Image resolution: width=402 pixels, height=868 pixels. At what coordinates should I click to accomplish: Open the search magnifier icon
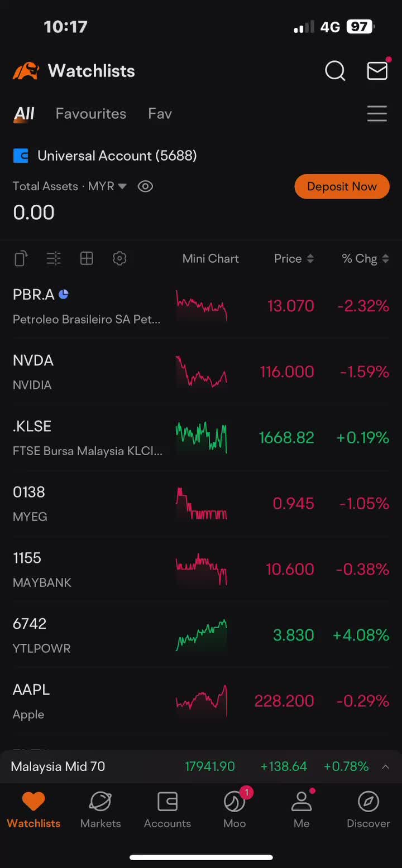(x=335, y=71)
